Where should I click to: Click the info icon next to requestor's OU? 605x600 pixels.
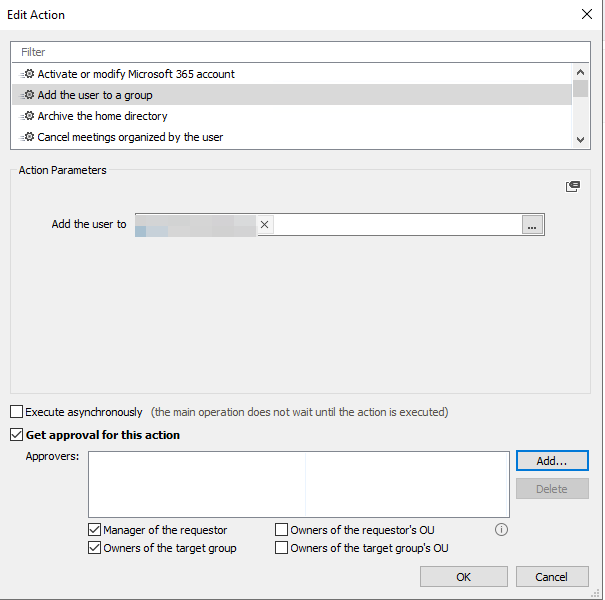tap(502, 530)
